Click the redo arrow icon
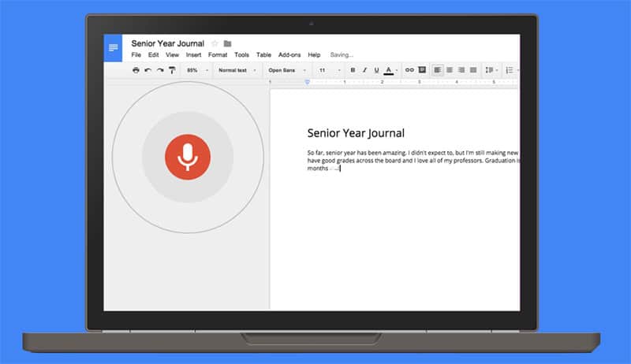Screen dimensions: 631x364 point(159,70)
